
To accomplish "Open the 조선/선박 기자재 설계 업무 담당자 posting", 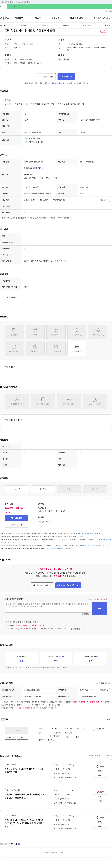I will [x=24, y=796].
